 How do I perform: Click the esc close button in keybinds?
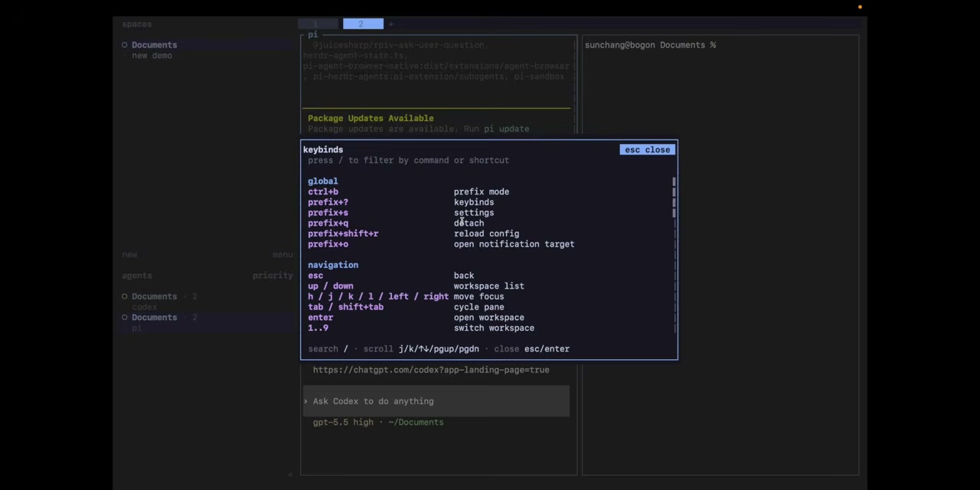click(x=647, y=149)
